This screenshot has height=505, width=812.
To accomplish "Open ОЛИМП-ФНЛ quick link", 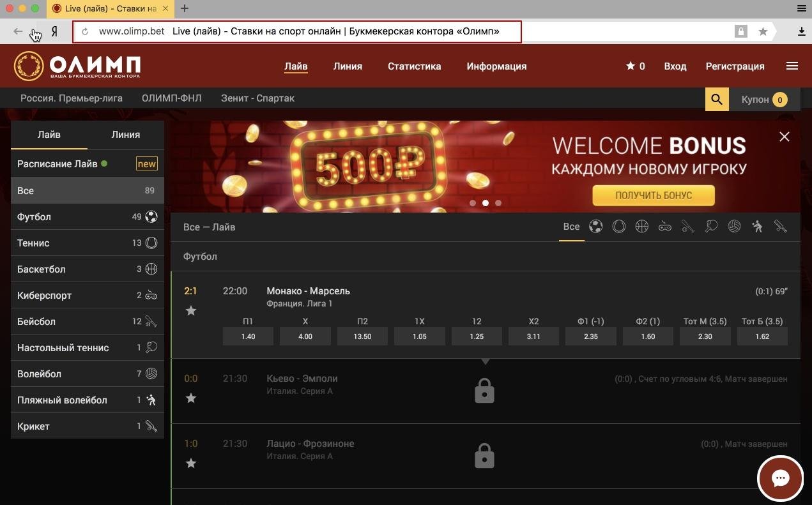I will pyautogui.click(x=171, y=98).
